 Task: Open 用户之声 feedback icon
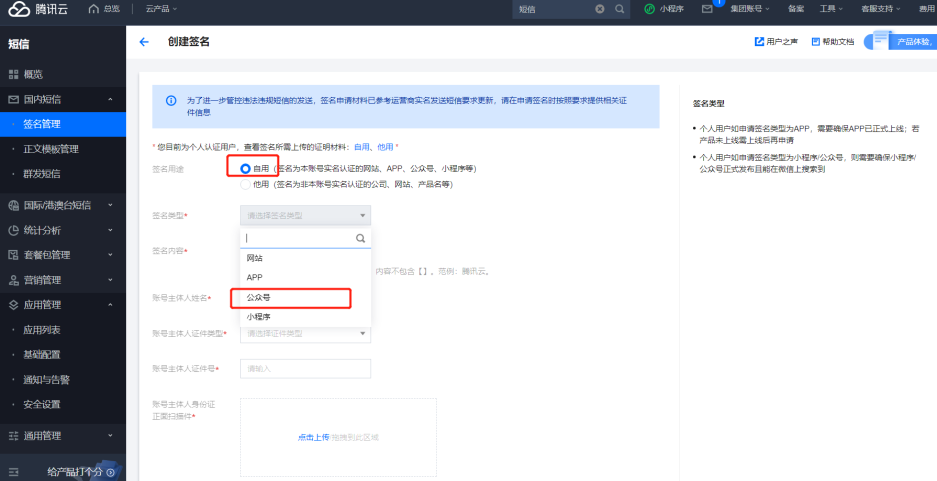(x=759, y=42)
